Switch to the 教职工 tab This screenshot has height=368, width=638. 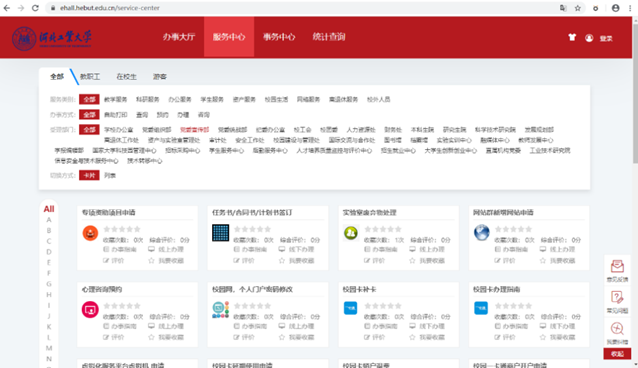90,77
